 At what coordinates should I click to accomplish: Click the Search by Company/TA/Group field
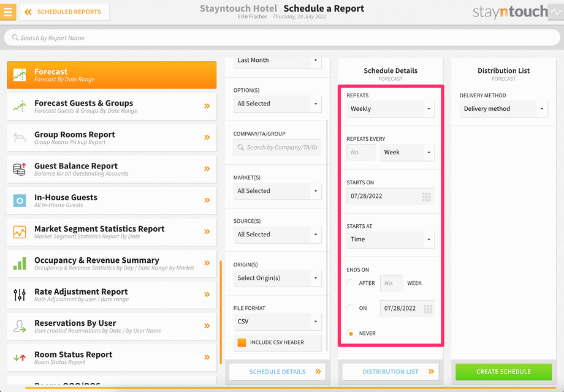coord(277,148)
